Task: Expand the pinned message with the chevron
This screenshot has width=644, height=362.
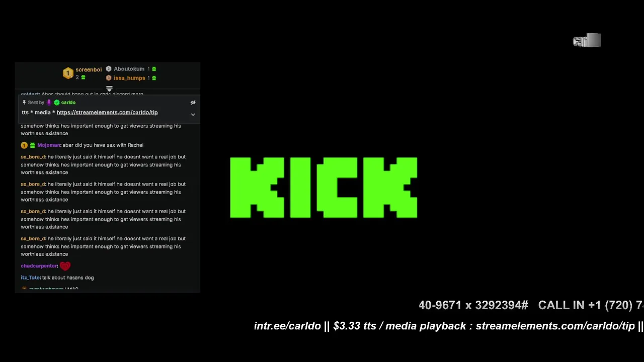Action: point(193,115)
